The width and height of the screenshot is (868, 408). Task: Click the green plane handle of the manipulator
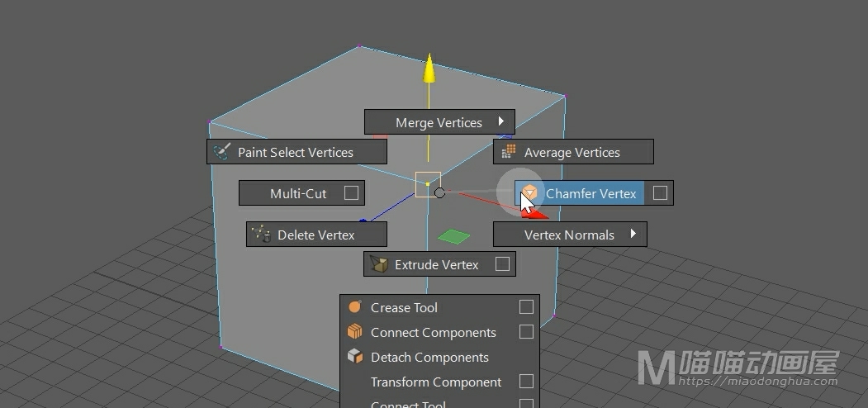(453, 238)
